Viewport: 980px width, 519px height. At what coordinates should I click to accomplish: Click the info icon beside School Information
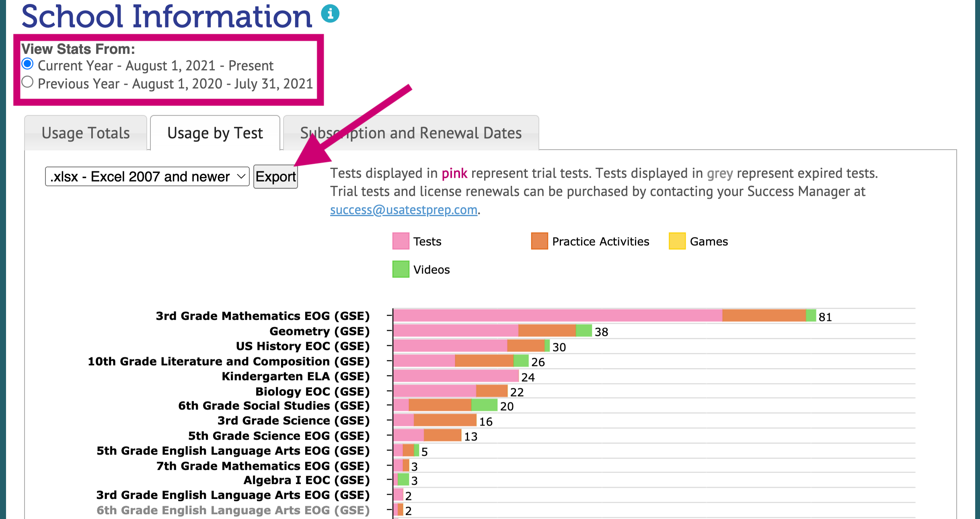point(330,14)
